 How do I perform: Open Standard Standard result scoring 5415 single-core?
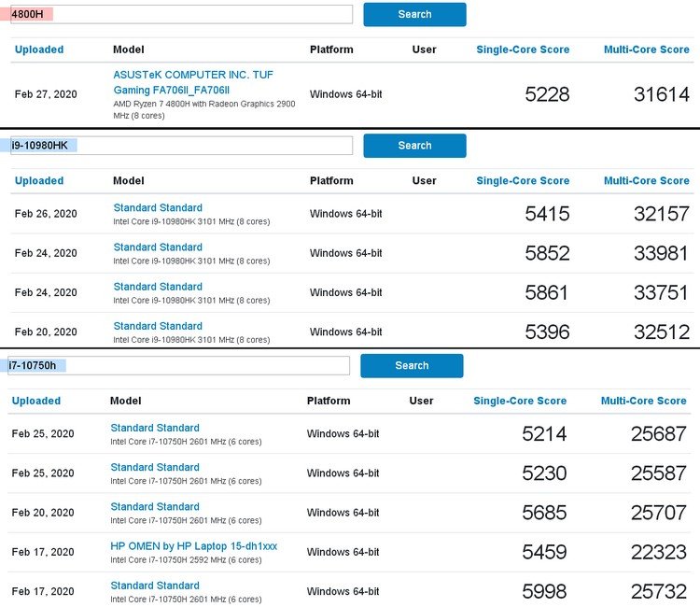point(158,207)
